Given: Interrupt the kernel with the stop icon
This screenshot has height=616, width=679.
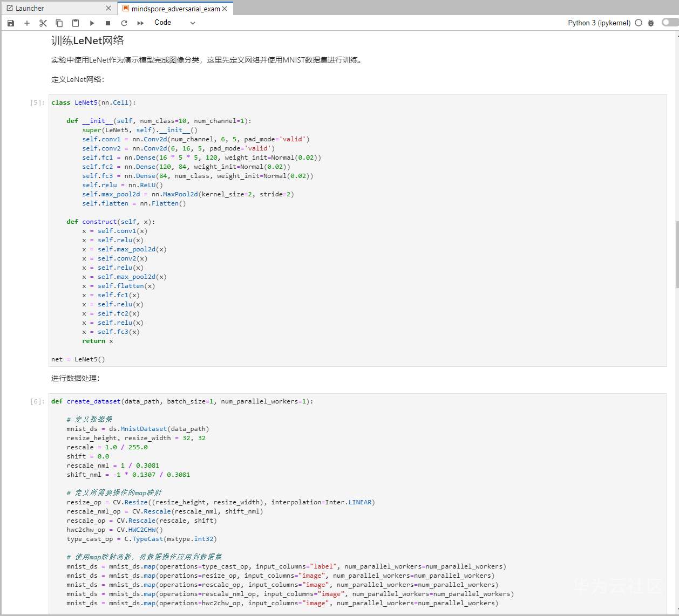Looking at the screenshot, I should pos(108,23).
